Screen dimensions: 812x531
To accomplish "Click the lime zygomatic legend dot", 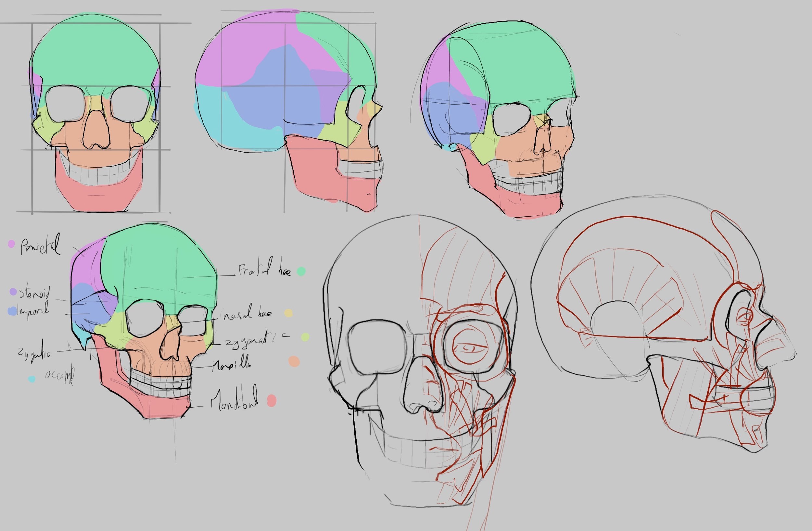I will [x=305, y=337].
